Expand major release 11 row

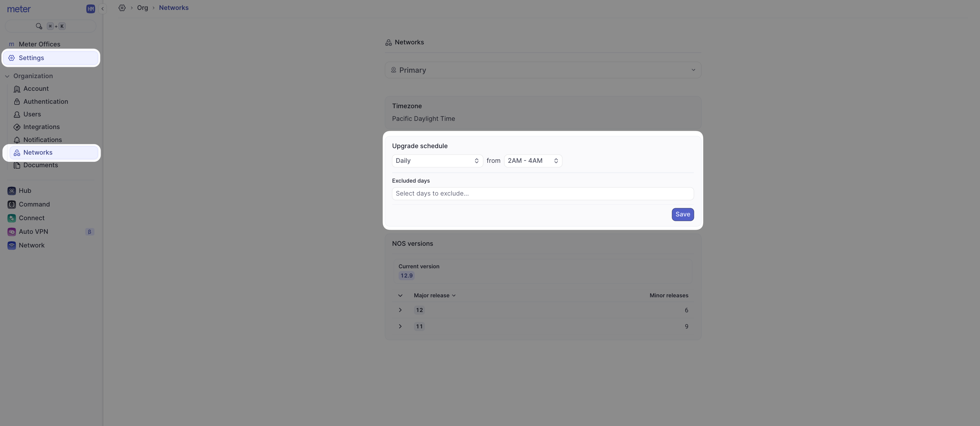click(400, 326)
